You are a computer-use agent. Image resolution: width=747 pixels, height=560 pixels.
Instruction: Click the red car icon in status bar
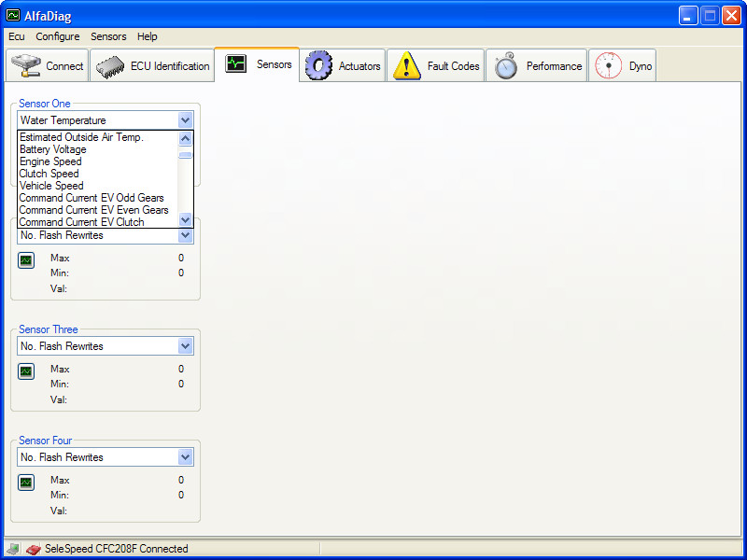click(33, 549)
